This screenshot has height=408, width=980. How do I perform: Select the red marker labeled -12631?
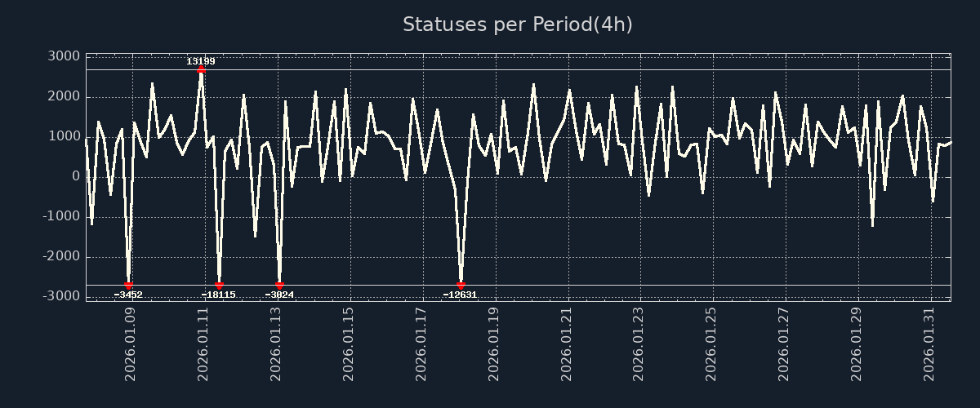tap(461, 286)
